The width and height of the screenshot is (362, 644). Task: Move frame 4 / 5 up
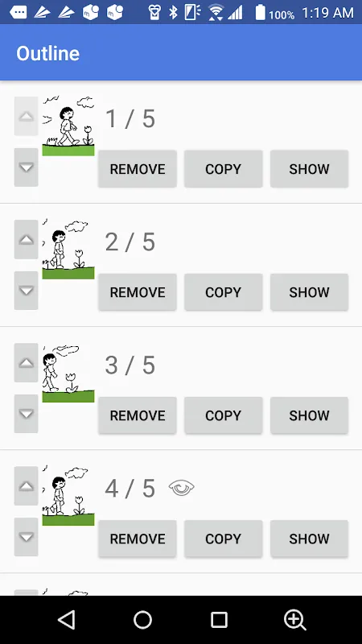[27, 486]
